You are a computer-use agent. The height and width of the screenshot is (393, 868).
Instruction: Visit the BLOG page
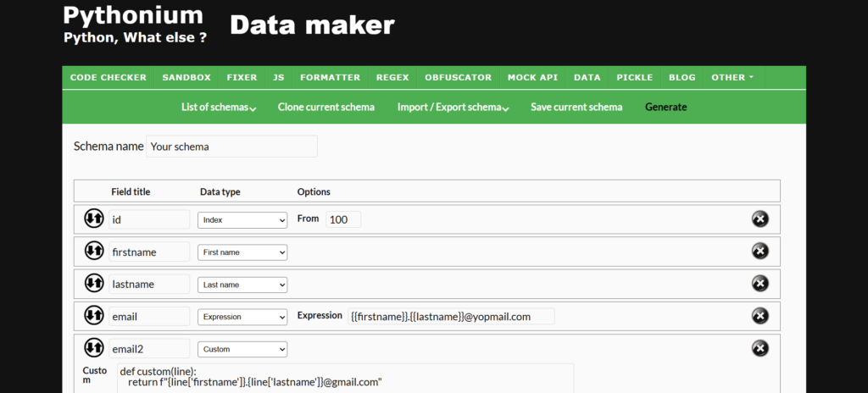(x=682, y=77)
